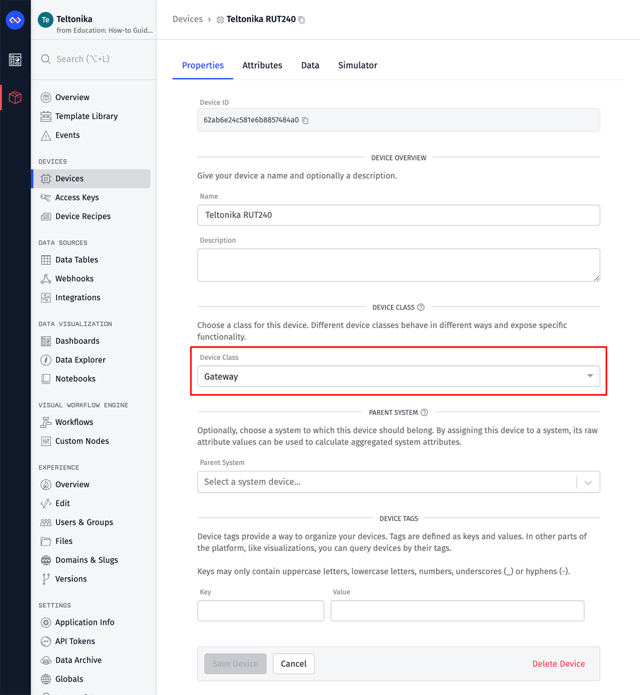Switch to the Data tab

click(x=310, y=65)
